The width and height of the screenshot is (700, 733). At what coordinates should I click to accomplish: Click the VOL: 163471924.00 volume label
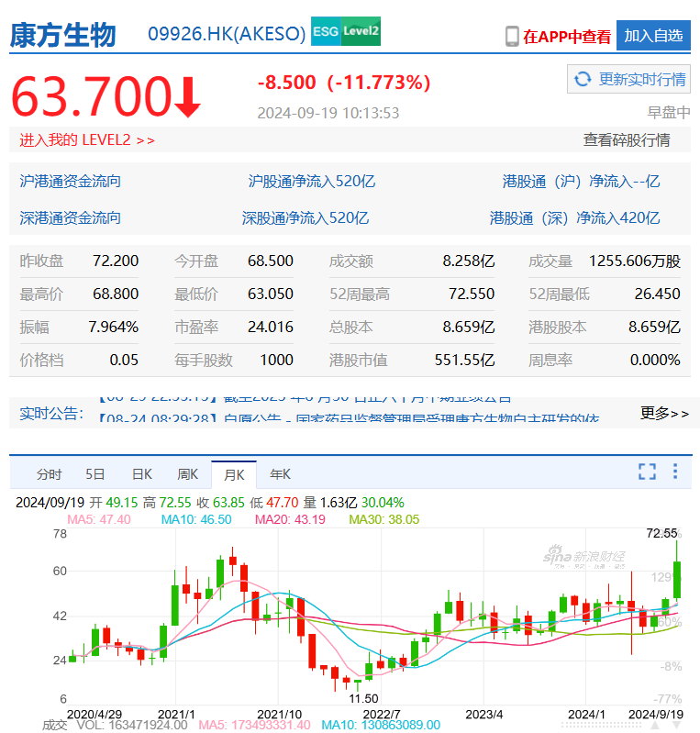pos(132,725)
